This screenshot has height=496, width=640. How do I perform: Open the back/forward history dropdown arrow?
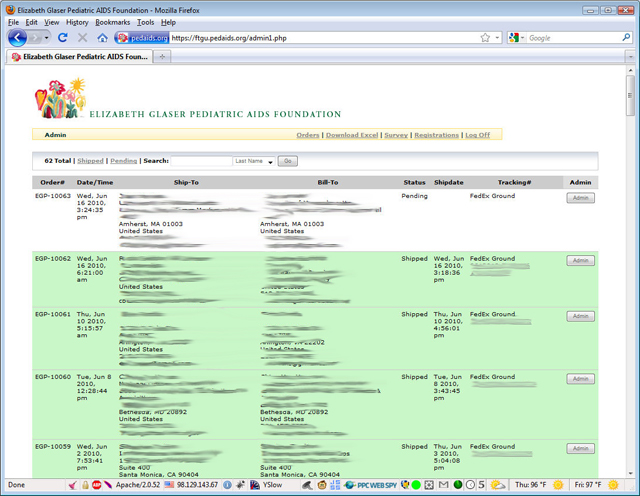[x=47, y=38]
